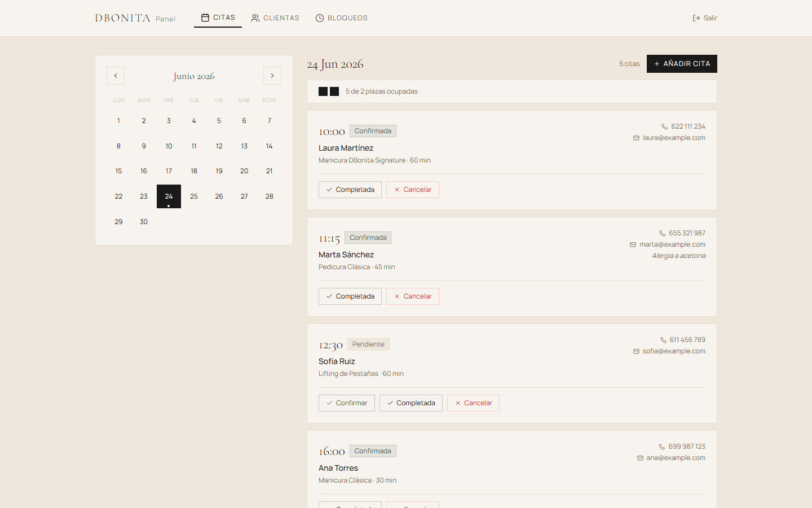
Task: Switch to the Clientas tab
Action: [x=275, y=18]
